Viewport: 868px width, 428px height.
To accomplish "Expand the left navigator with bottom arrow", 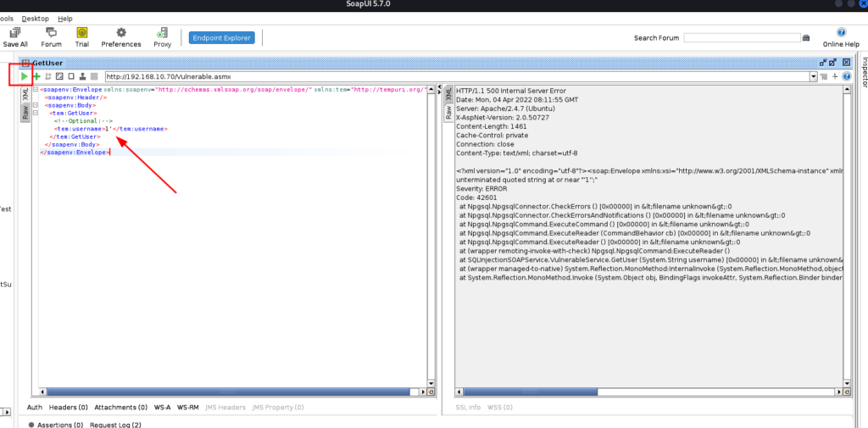I will pos(7,411).
